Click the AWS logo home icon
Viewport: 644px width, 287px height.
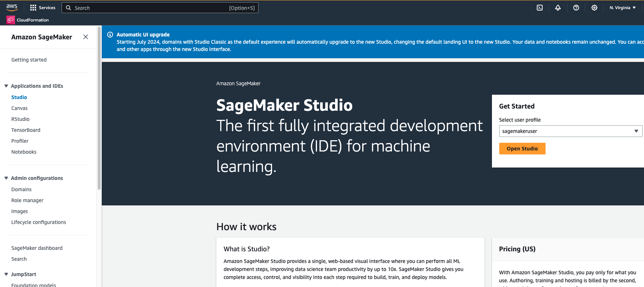pyautogui.click(x=12, y=7)
